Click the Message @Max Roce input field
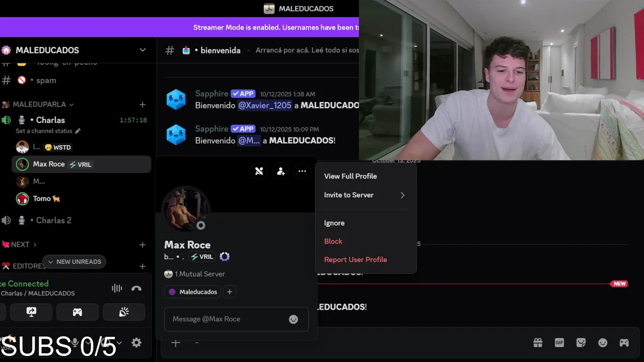Viewport: 644px width, 362px height. [x=229, y=319]
